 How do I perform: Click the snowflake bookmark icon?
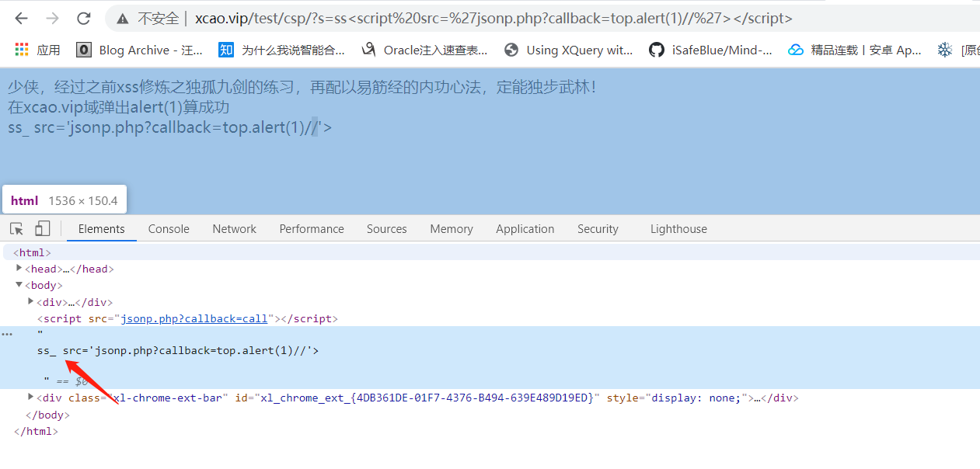[x=945, y=50]
